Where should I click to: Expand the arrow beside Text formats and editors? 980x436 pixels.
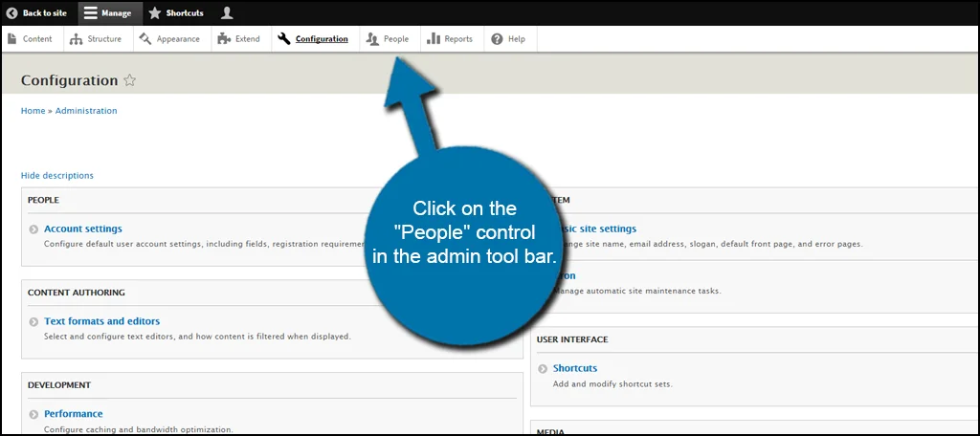click(x=33, y=322)
